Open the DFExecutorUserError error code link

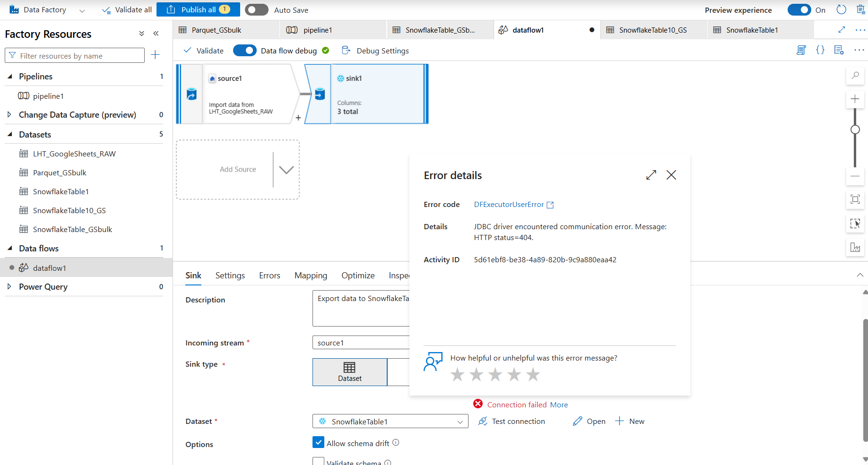point(509,204)
